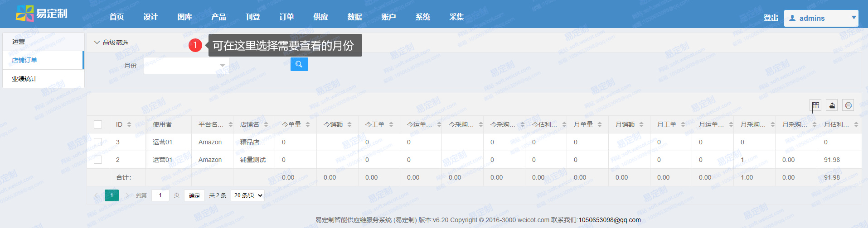This screenshot has width=868, height=228.
Task: Open the 账户 menu
Action: coord(388,17)
